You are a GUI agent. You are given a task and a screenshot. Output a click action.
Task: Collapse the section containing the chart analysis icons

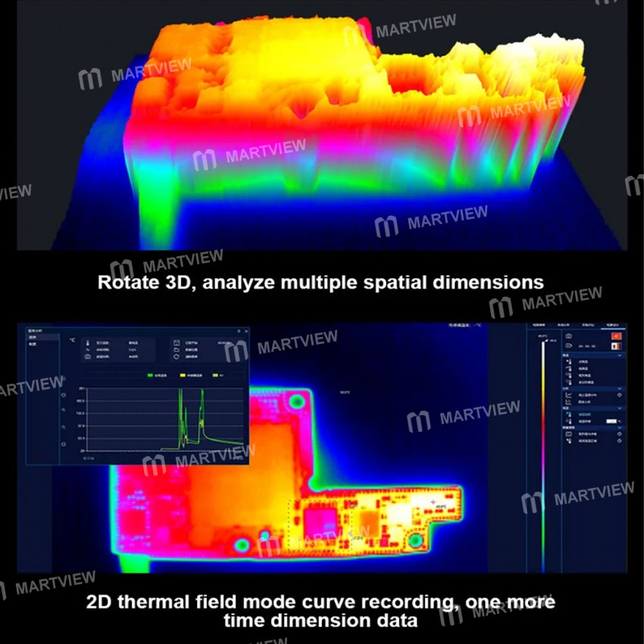point(619,389)
